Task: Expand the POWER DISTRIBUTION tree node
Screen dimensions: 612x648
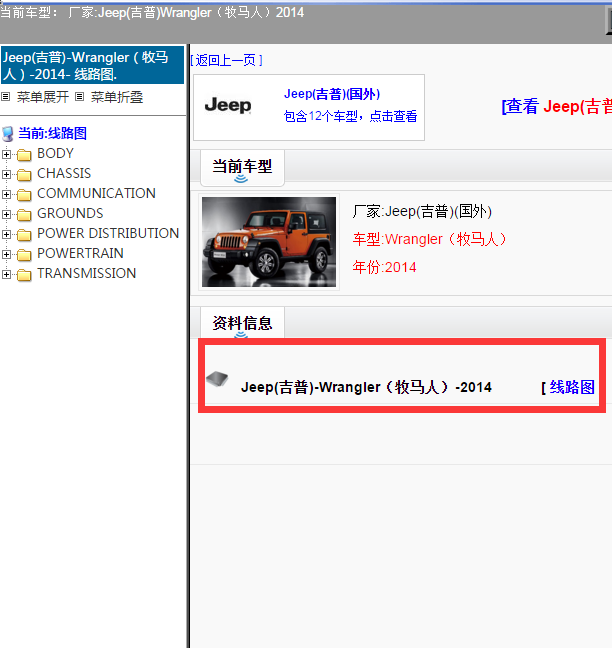Action: (6, 234)
